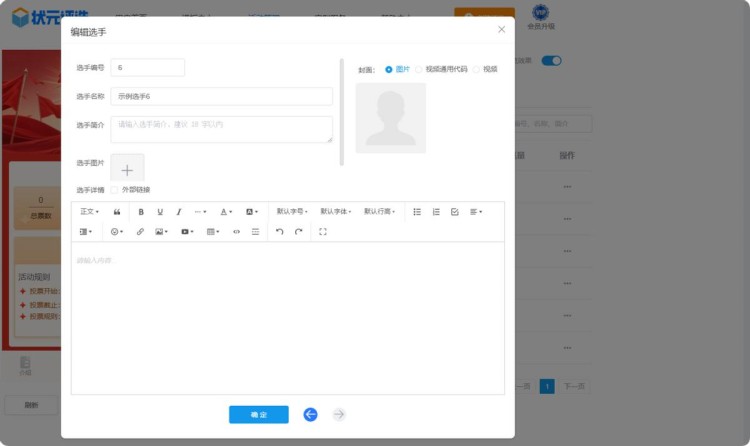750x446 pixels.
Task: Check the 外部链接 checkbox
Action: click(115, 189)
